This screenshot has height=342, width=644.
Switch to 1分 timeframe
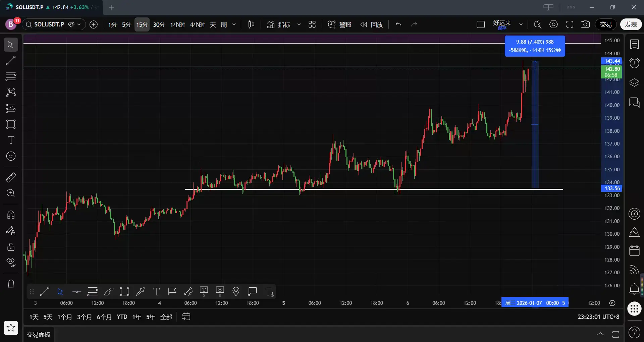tap(112, 24)
